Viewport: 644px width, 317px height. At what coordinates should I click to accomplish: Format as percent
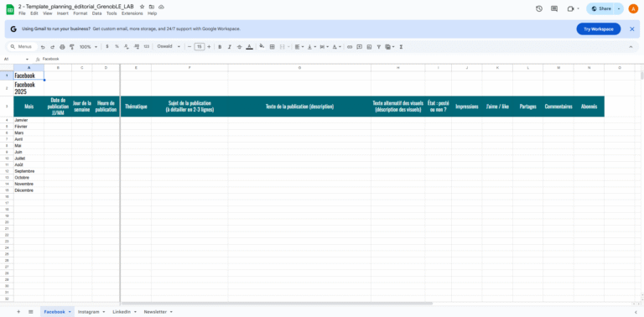117,47
